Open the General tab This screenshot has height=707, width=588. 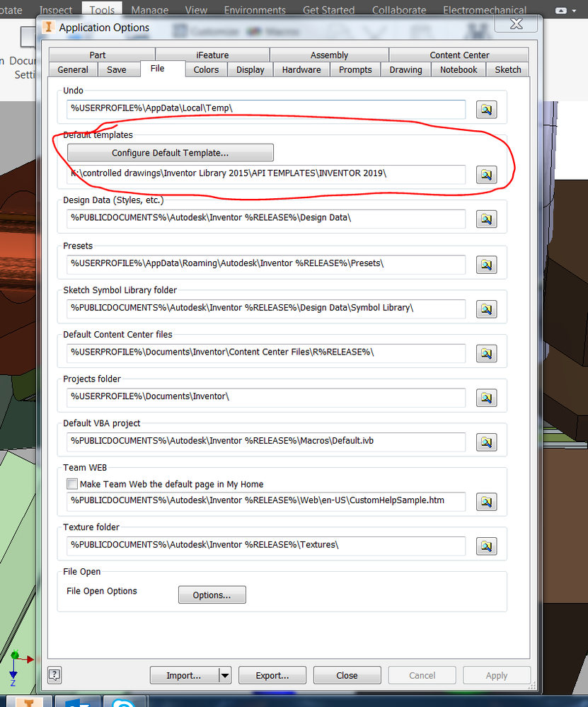[73, 70]
